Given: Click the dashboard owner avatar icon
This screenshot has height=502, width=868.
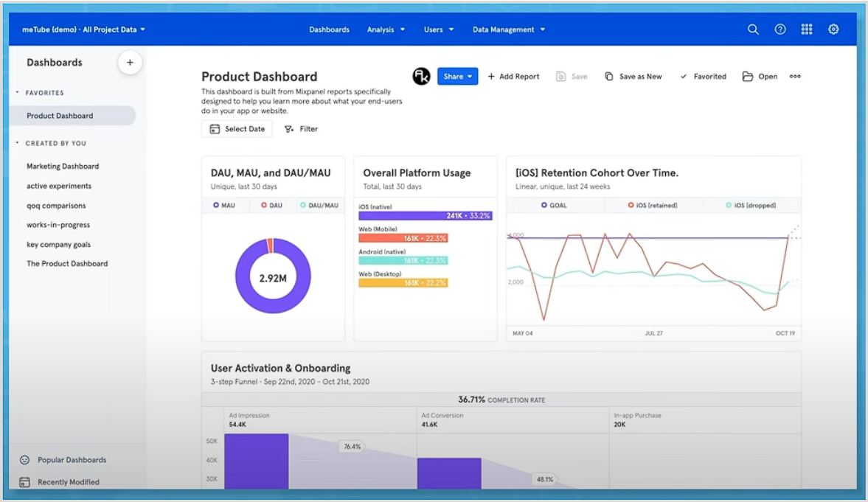Looking at the screenshot, I should 421,76.
